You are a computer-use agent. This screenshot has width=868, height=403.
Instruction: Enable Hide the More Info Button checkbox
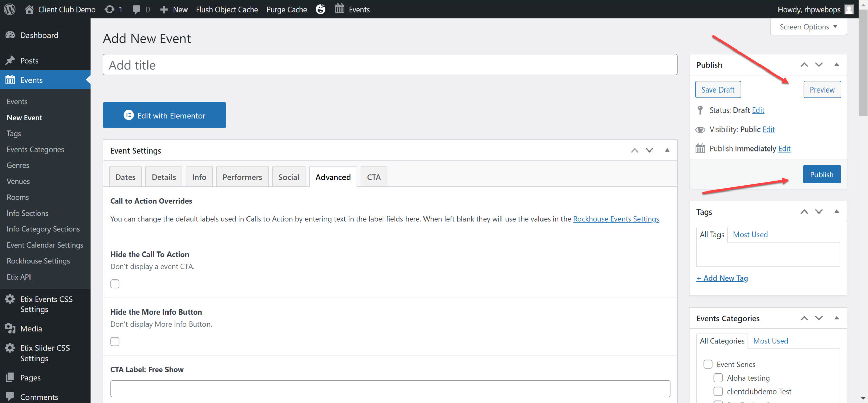[115, 341]
